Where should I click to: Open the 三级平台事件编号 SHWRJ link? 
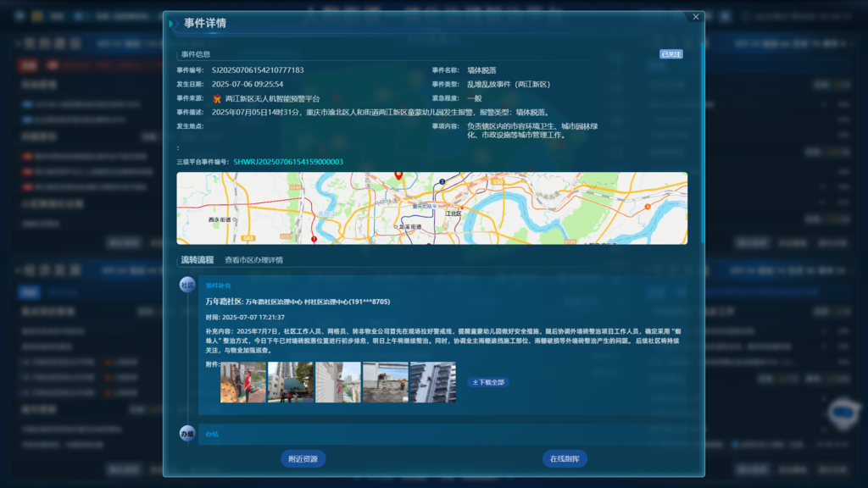[288, 162]
